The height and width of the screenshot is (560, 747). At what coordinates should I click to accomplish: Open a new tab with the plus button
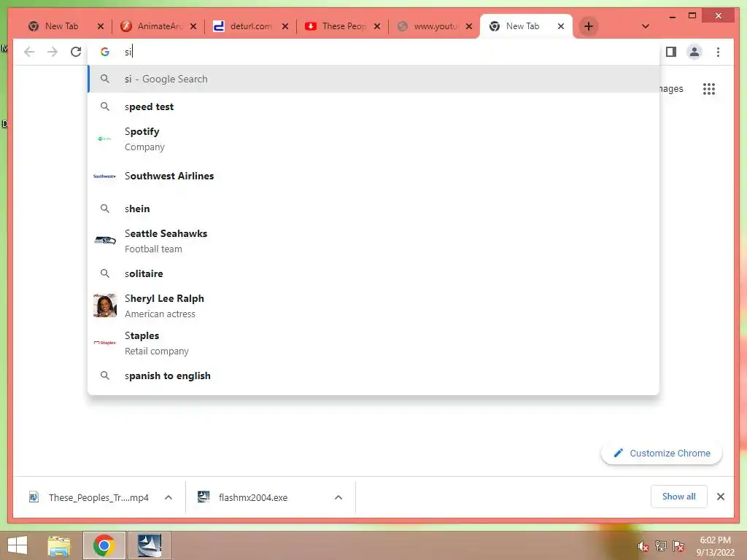click(x=589, y=26)
